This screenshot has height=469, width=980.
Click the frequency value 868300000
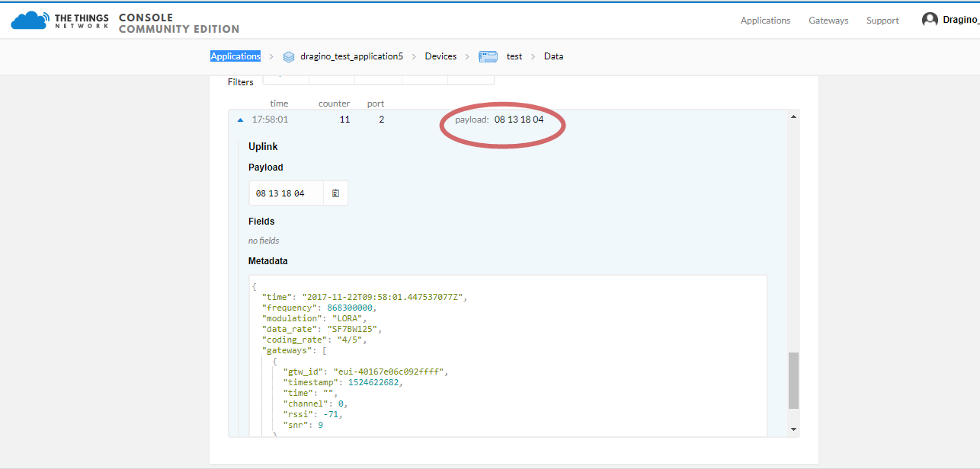[350, 308]
